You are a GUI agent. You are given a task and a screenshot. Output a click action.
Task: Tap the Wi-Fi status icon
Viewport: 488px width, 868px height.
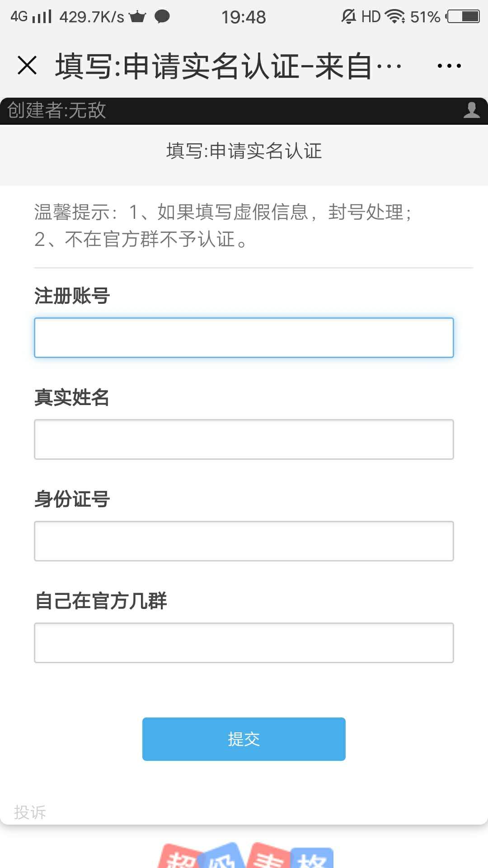pyautogui.click(x=395, y=17)
